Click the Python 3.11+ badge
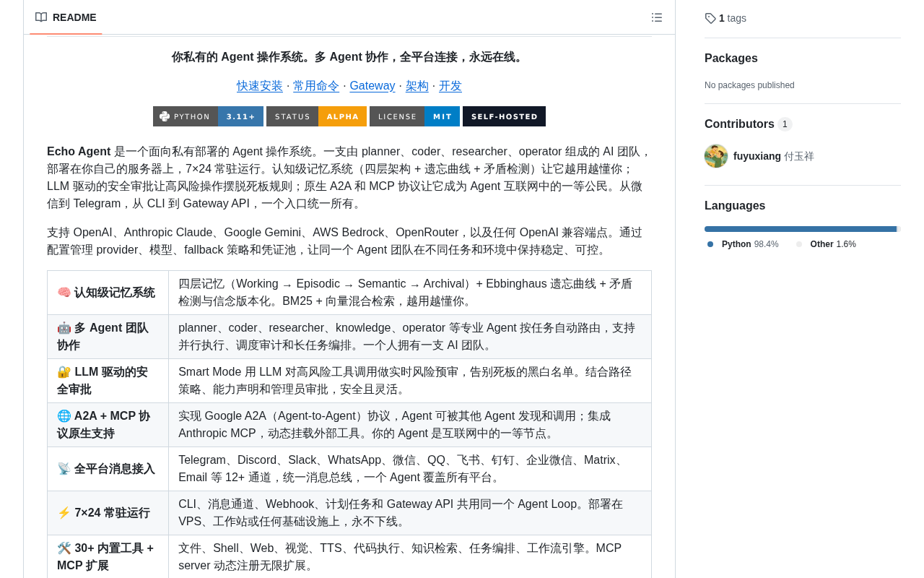The width and height of the screenshot is (924, 578). [208, 116]
